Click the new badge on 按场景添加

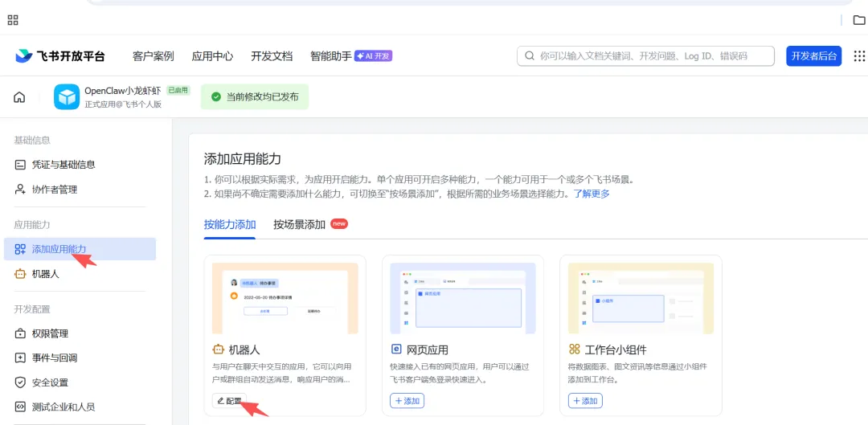pos(339,223)
